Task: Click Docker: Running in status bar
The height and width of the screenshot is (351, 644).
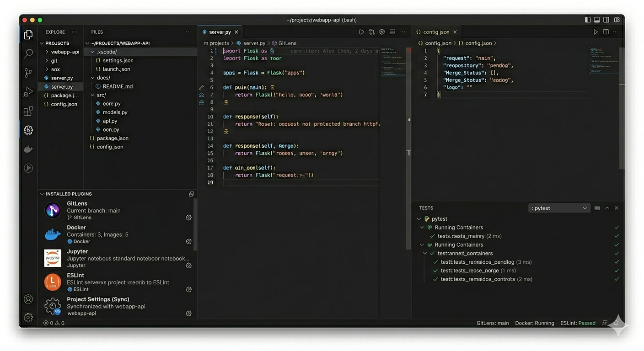Action: (535, 323)
